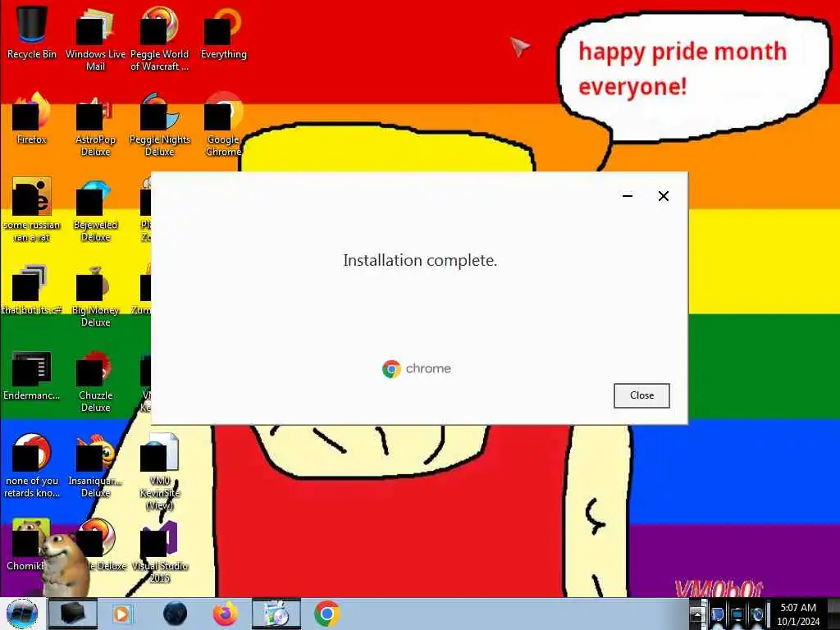Click the installer disc icon in taskbar
840x630 pixels.
tap(276, 614)
